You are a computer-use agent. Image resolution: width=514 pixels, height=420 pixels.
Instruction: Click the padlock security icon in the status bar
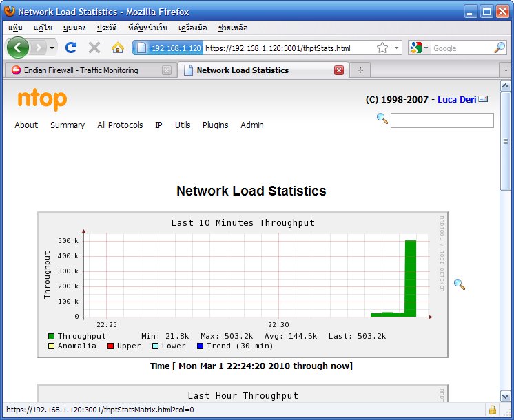(493, 410)
